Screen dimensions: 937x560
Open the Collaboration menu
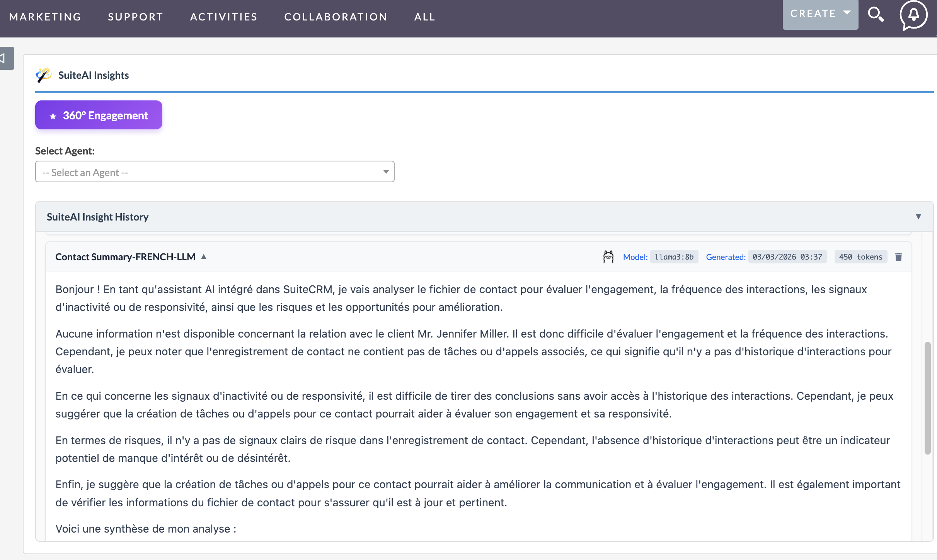(x=336, y=17)
